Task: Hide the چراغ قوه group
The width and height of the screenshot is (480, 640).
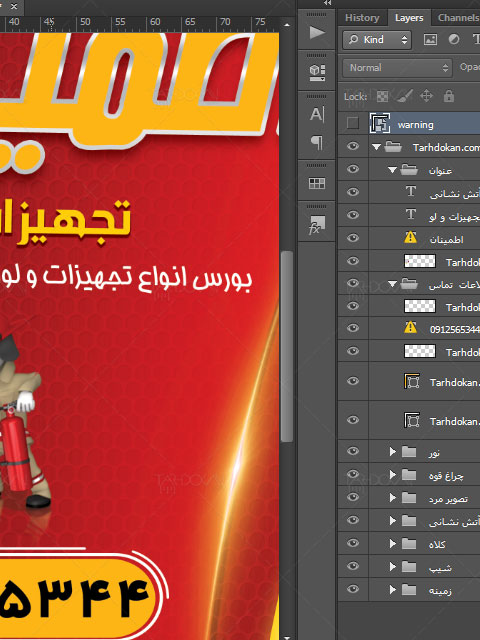Action: coord(353,474)
